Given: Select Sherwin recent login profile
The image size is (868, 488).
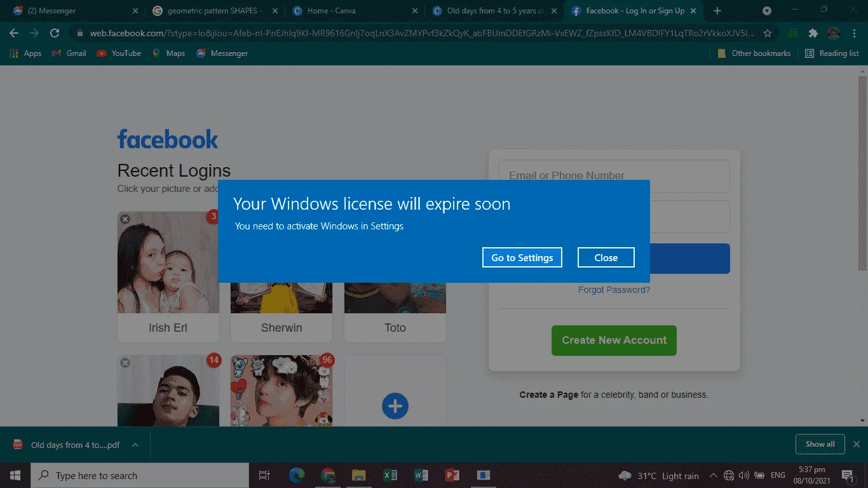Looking at the screenshot, I should click(281, 313).
